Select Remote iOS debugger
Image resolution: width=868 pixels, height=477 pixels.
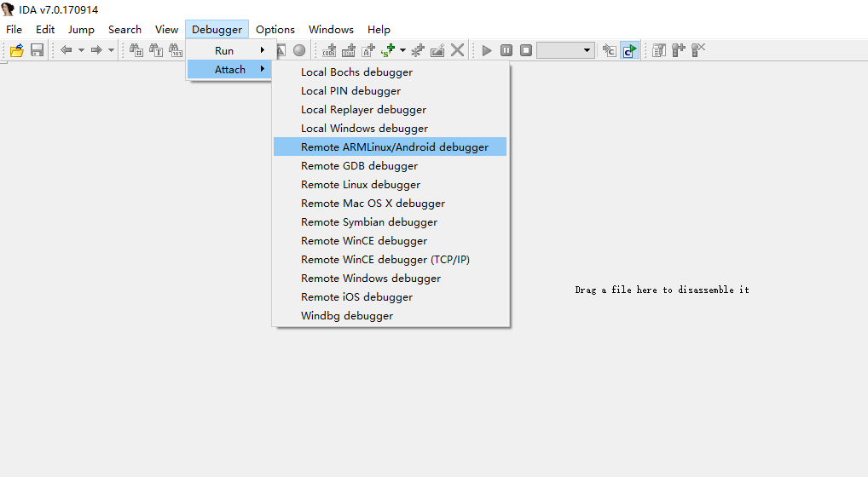point(390,296)
